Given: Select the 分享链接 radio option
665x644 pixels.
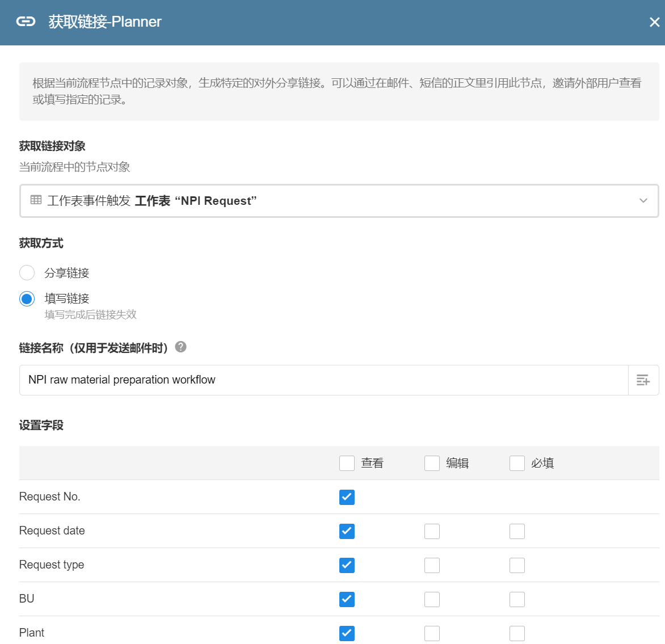Looking at the screenshot, I should tap(27, 273).
